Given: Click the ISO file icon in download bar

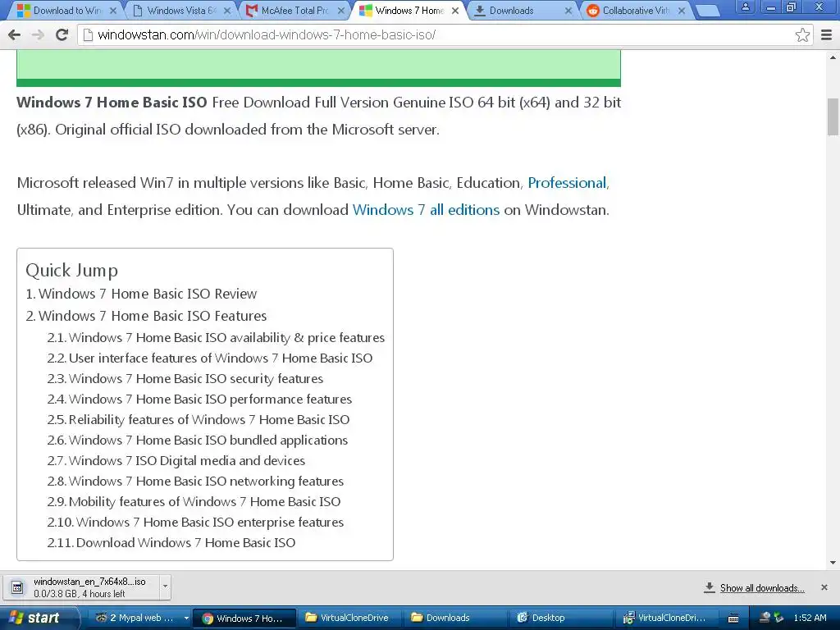Looking at the screenshot, I should tap(17, 587).
